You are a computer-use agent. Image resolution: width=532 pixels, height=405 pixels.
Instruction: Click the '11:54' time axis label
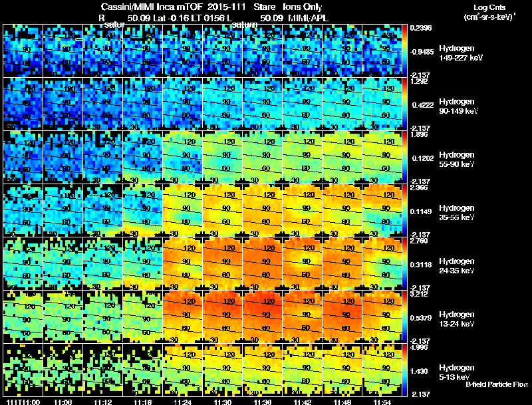tap(382, 402)
